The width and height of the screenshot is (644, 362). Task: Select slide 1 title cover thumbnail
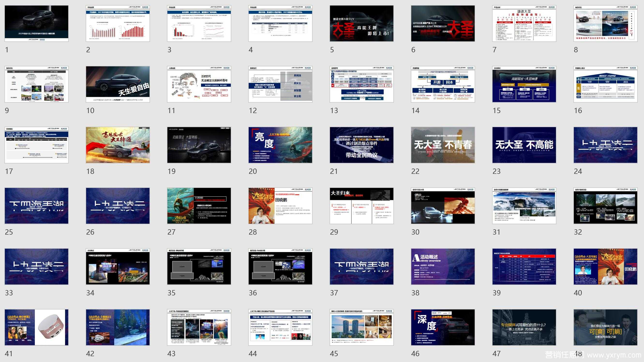[37, 23]
